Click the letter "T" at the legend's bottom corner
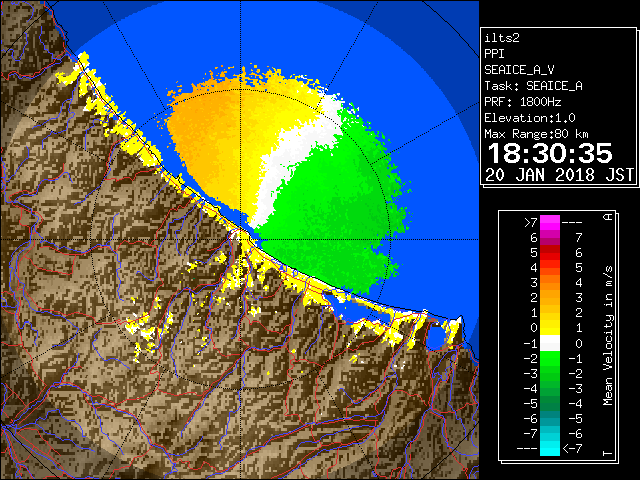 (608, 453)
